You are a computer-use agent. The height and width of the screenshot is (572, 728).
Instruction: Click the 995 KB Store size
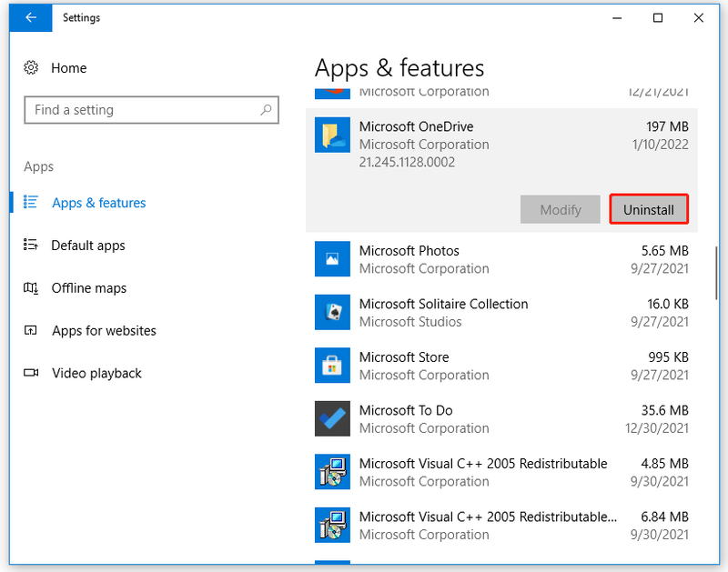668,357
